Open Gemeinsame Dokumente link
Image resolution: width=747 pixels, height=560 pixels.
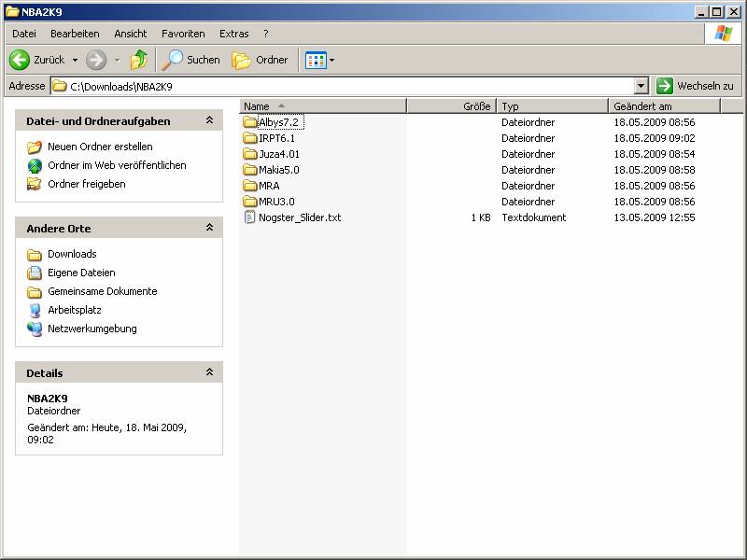[103, 291]
